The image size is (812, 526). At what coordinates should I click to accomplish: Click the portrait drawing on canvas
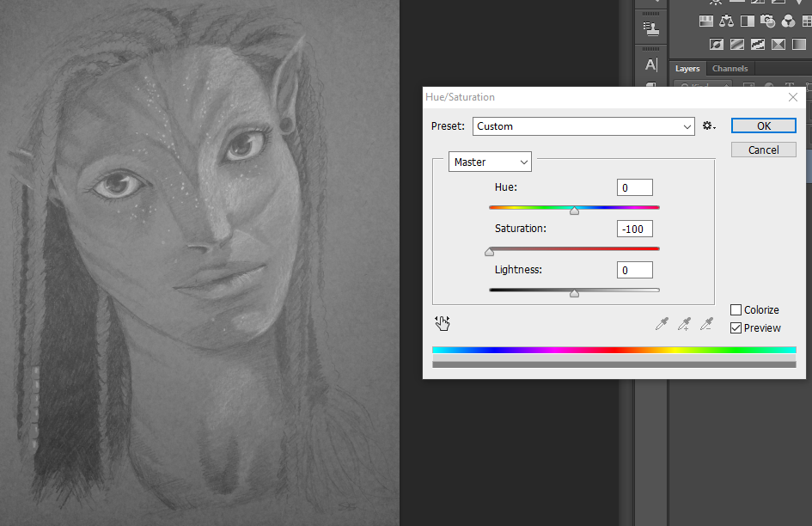point(199,263)
